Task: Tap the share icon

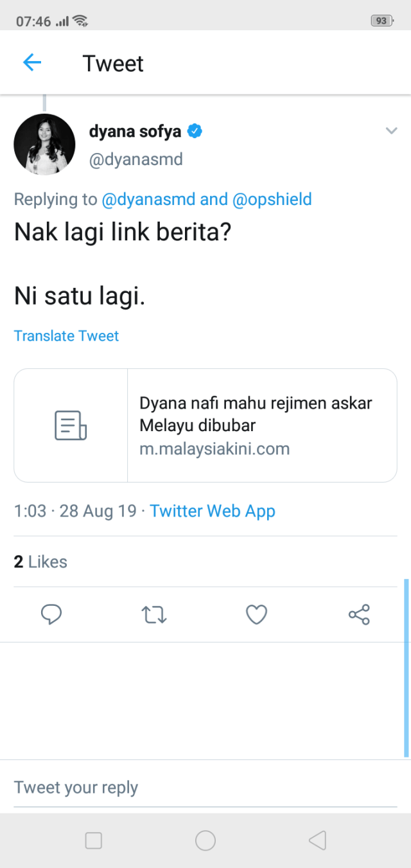Action: (x=359, y=615)
